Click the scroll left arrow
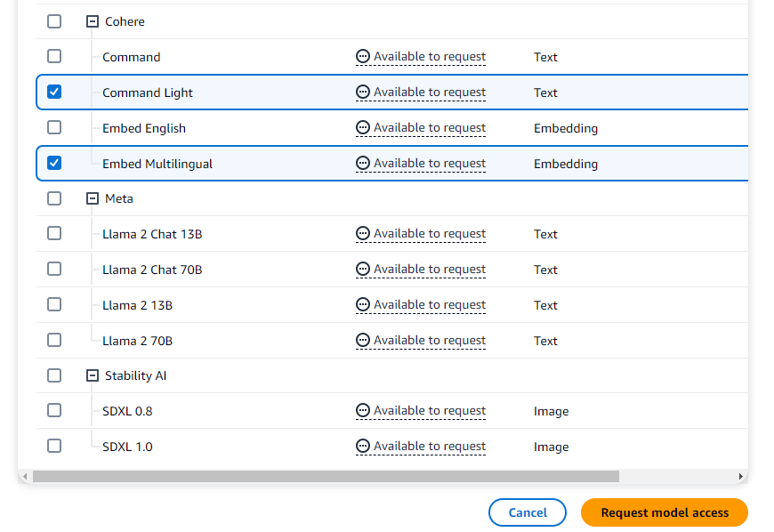774x532 pixels. click(x=25, y=476)
